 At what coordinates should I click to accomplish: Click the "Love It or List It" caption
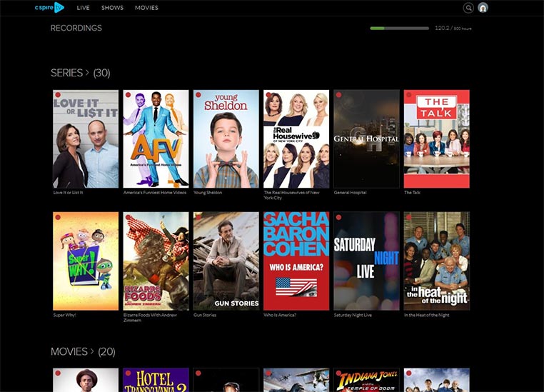point(68,193)
